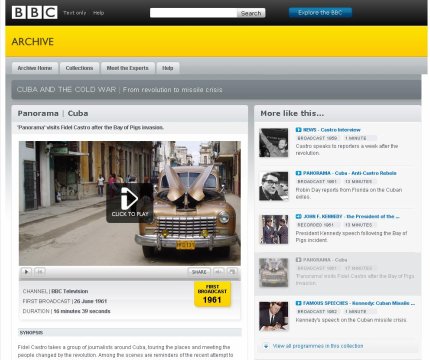Click the First Broadcast 1961 yellow badge
This screenshot has height=360, width=430.
[212, 294]
